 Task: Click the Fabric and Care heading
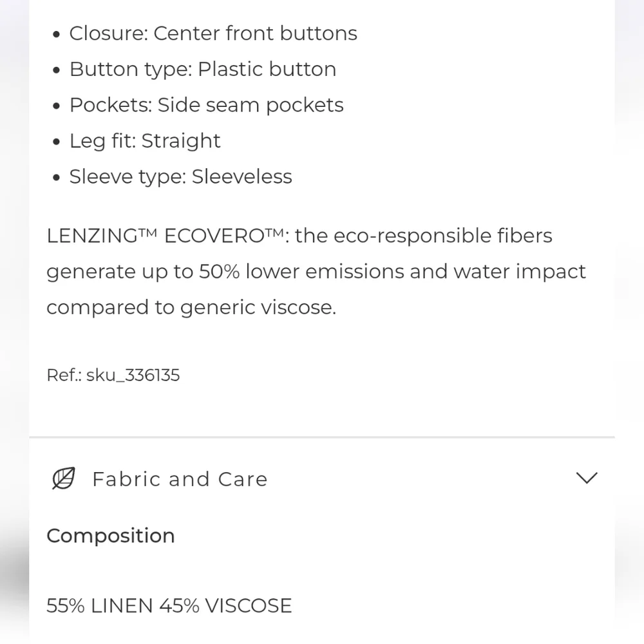pos(180,479)
